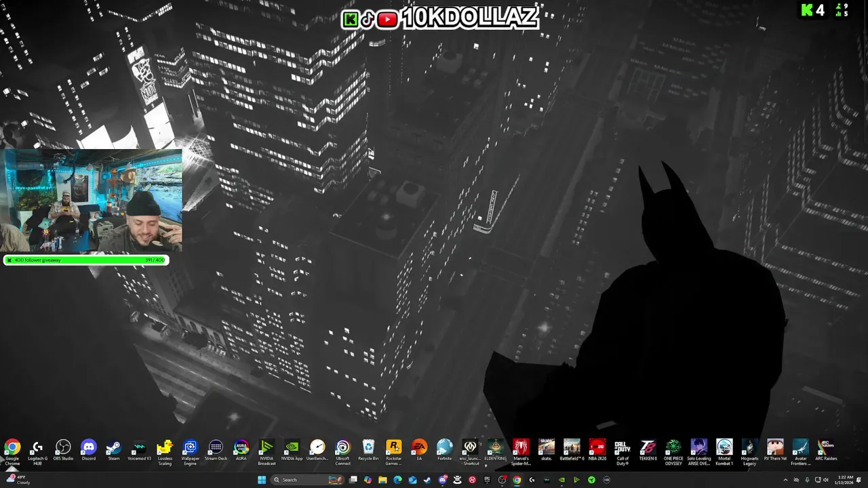Expand the hidden system tray icons
The image size is (868, 488).
(785, 480)
